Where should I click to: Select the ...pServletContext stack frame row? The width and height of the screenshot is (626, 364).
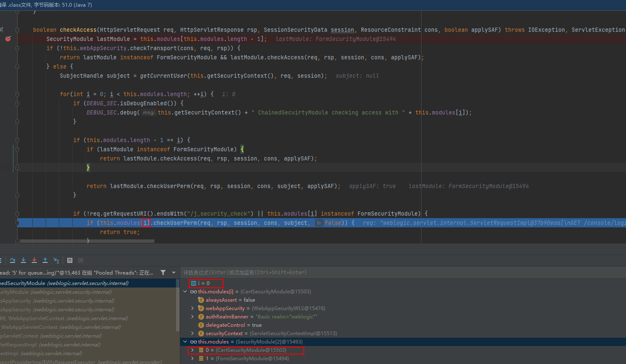(88, 336)
